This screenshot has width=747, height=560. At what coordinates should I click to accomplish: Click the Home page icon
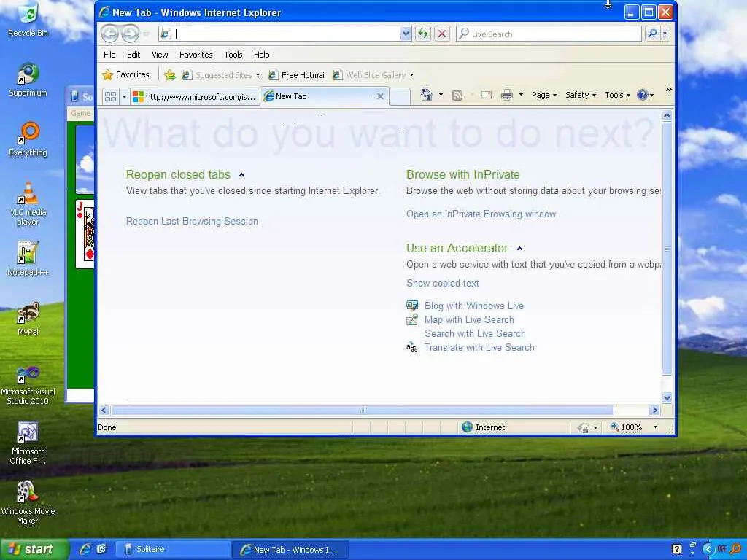426,96
